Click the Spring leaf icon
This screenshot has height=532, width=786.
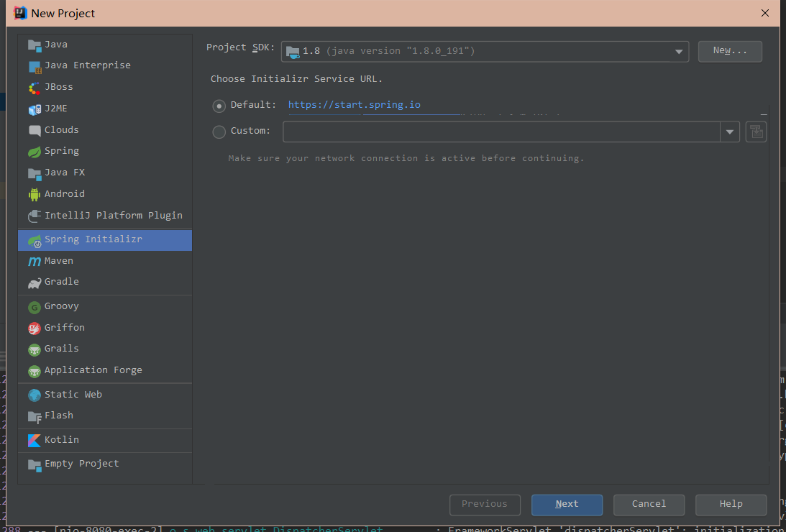coord(35,152)
